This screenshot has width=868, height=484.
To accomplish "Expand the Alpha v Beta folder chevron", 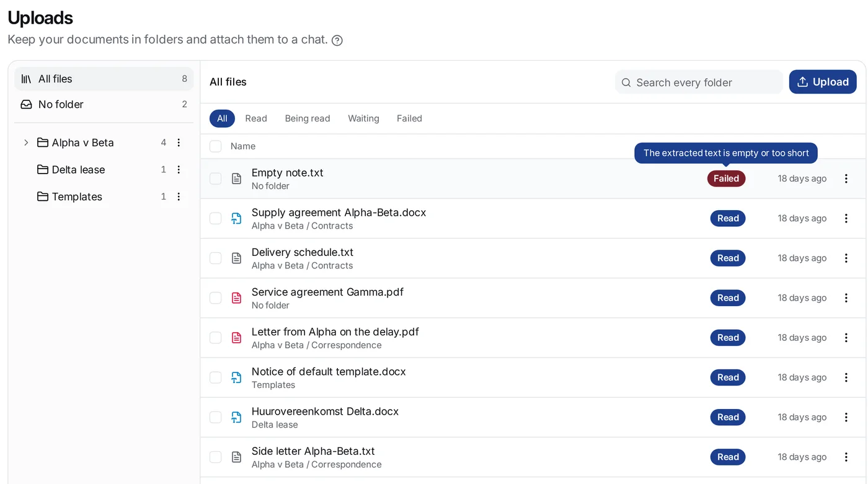I will click(x=26, y=143).
